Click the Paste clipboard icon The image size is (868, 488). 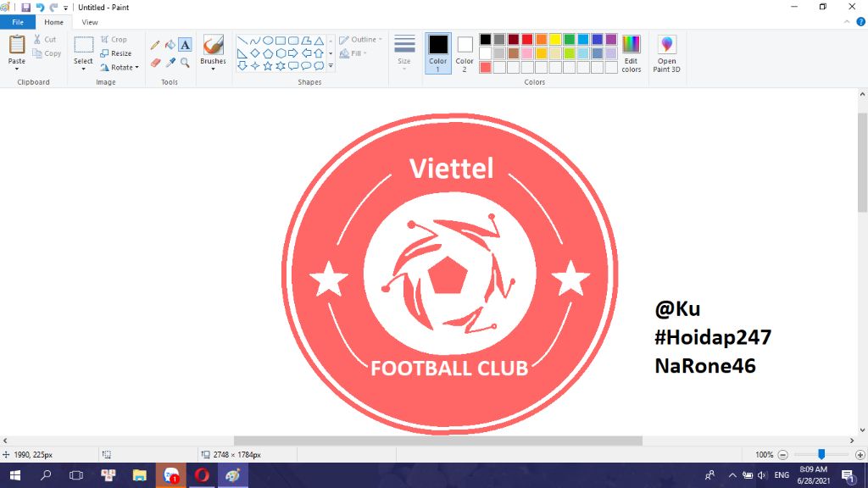click(17, 44)
